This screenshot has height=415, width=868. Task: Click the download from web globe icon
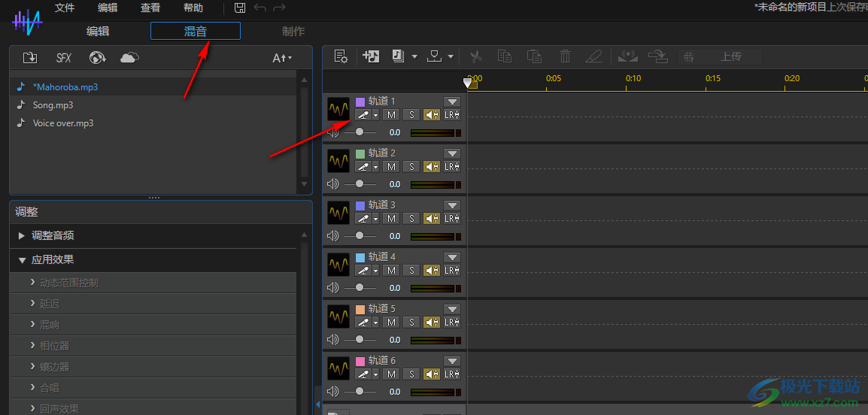coord(97,58)
